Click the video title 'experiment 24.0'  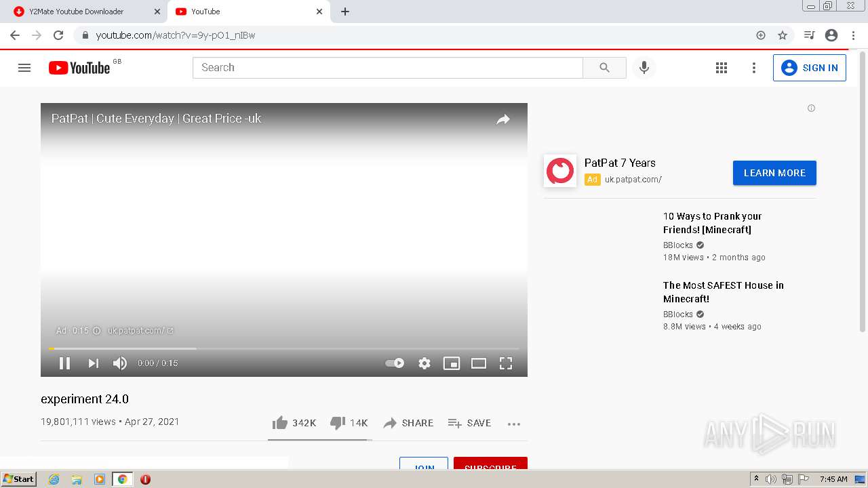pyautogui.click(x=85, y=399)
